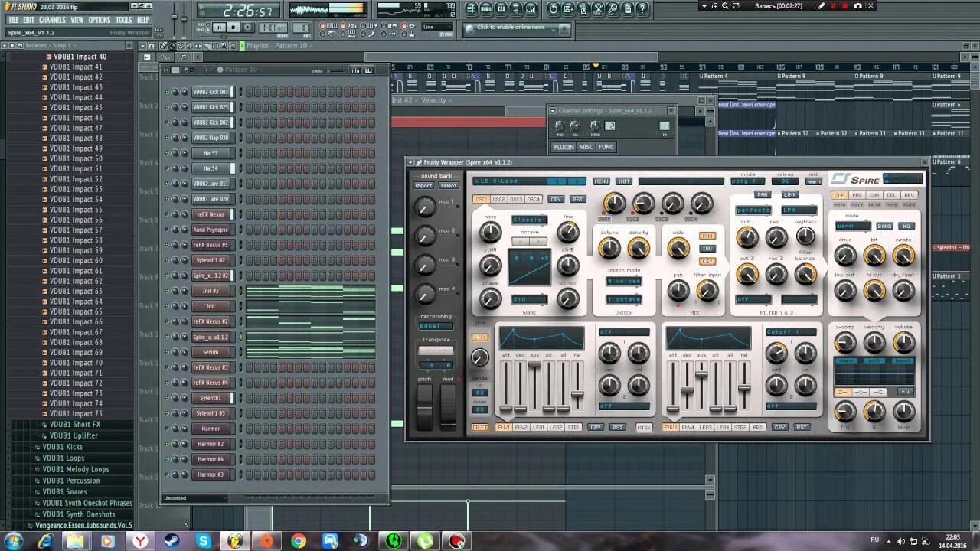
Task: Open the FILE menu
Action: (13, 20)
